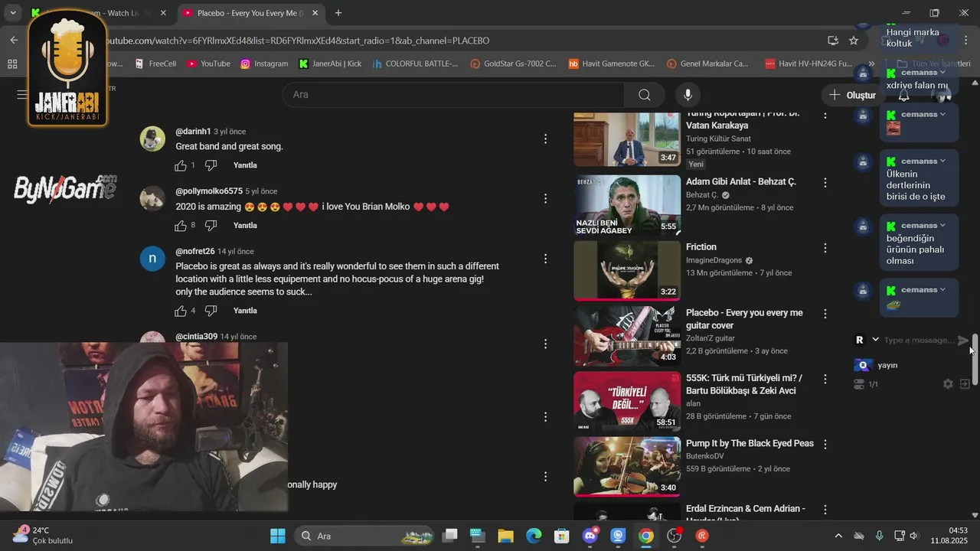Open chat overlay settings gear

tap(948, 384)
